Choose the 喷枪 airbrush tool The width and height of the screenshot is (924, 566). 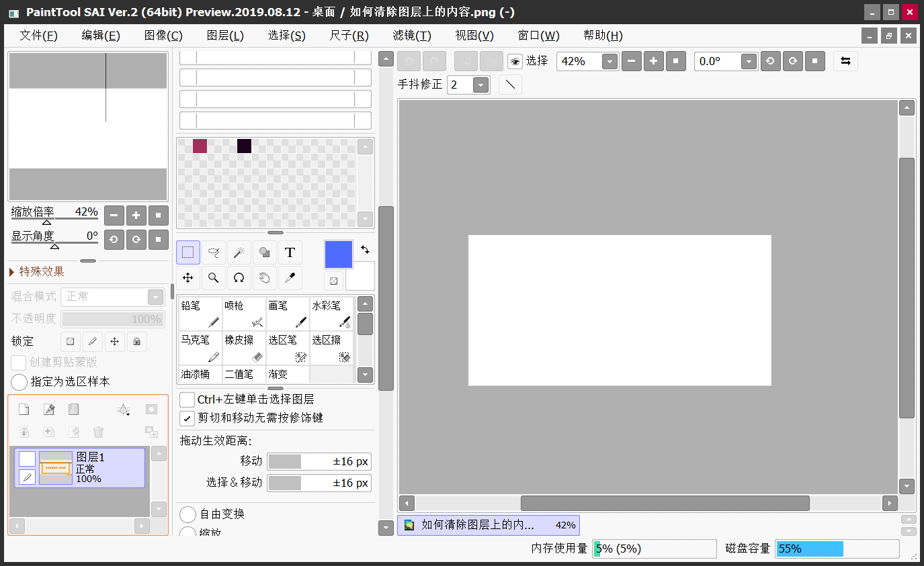click(x=244, y=314)
